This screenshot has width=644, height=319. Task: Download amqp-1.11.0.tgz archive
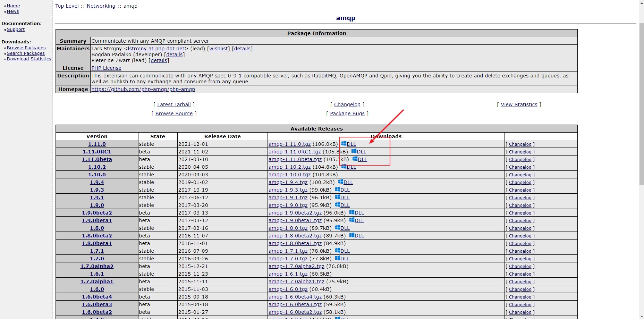(288, 144)
